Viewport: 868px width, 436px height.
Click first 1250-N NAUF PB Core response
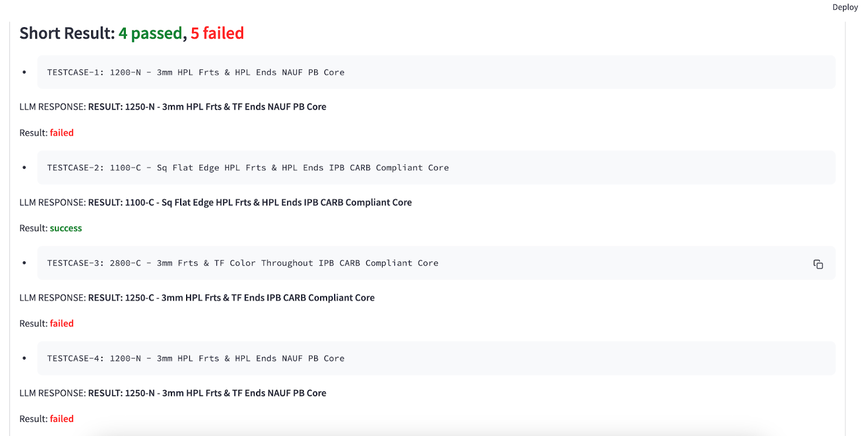coord(207,107)
